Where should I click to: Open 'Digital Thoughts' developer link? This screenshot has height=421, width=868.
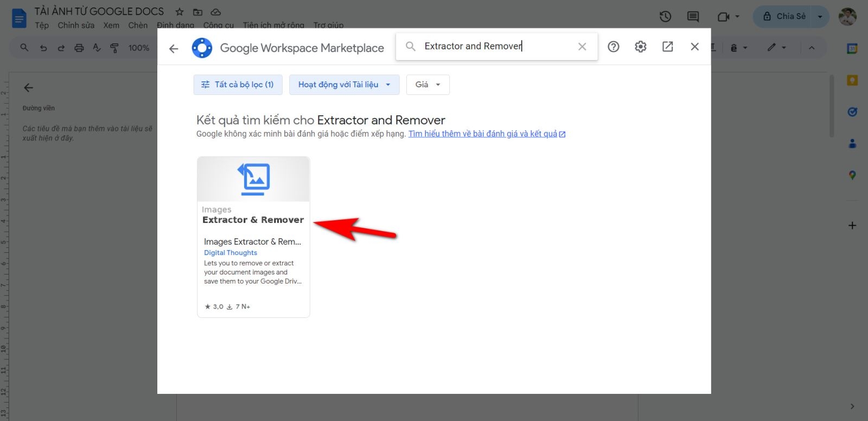tap(231, 253)
